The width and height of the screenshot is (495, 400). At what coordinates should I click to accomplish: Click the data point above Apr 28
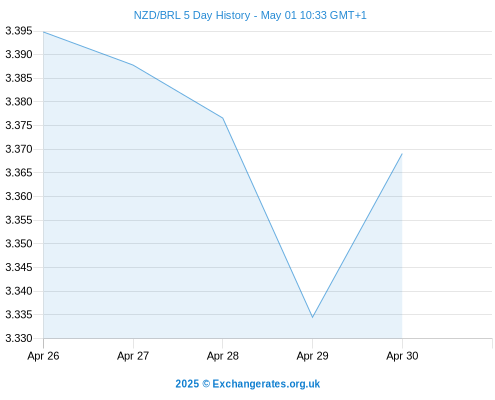tap(223, 118)
